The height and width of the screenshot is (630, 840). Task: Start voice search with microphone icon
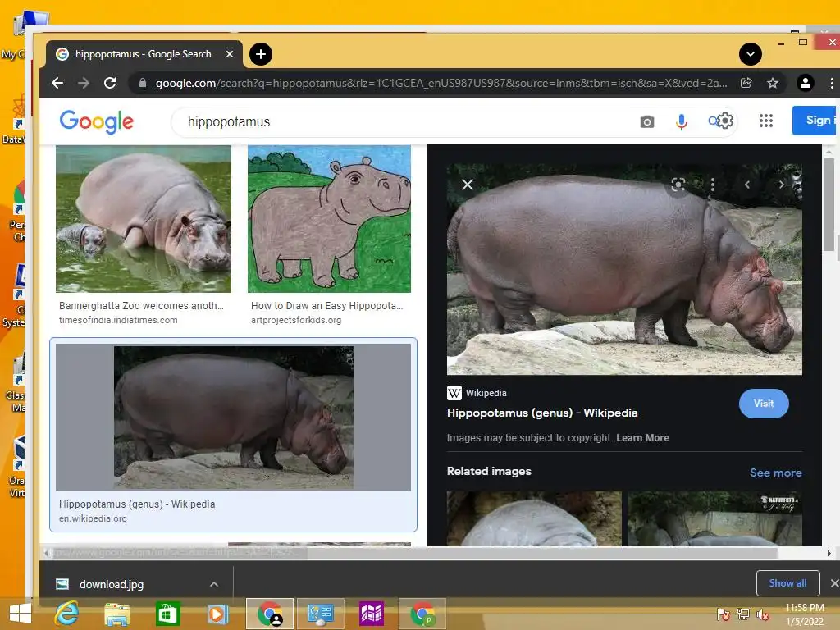[681, 122]
